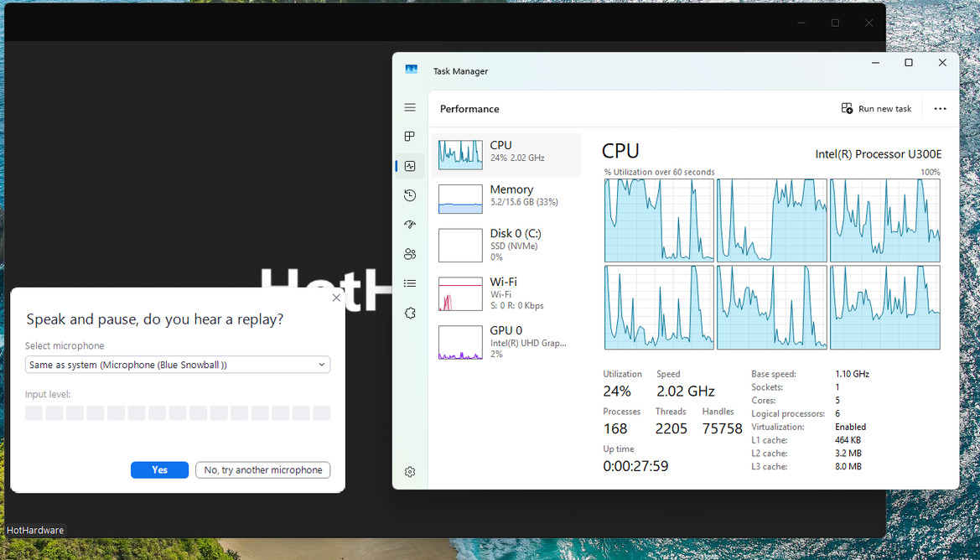Click the Performance page heading
Viewport: 980px width, 560px height.
469,109
